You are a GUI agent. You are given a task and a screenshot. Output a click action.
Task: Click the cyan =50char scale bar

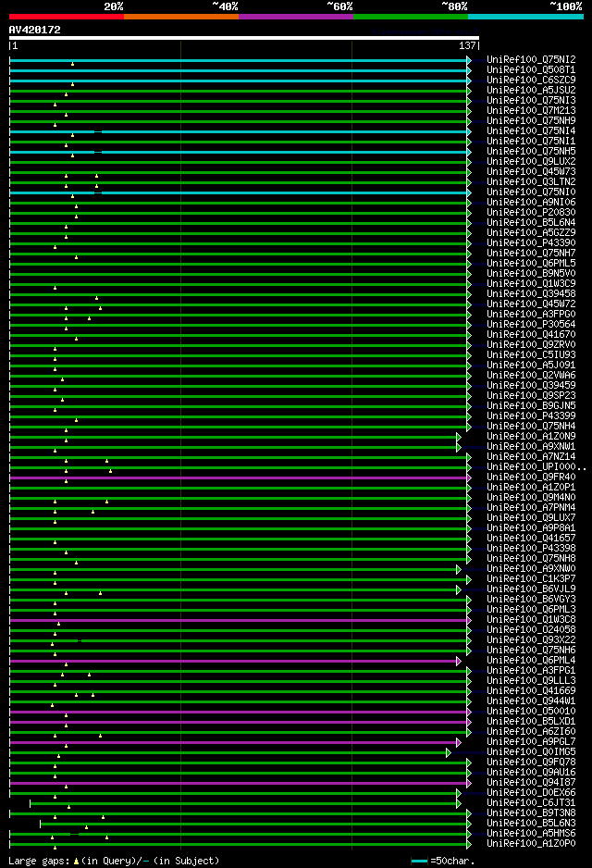coord(419,861)
